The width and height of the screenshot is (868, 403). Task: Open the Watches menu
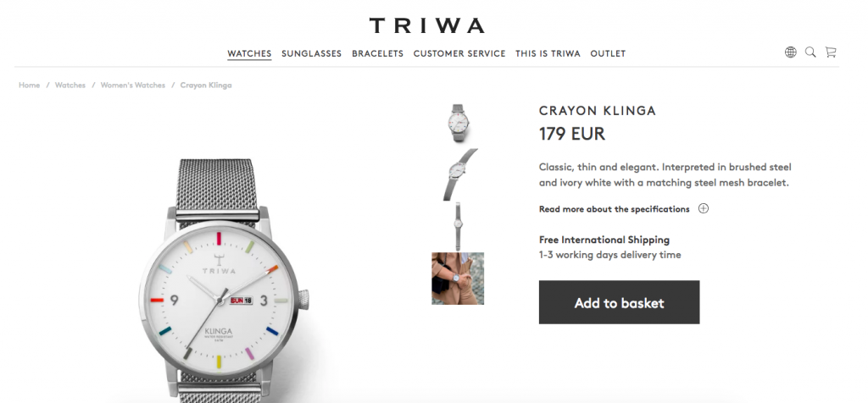[249, 53]
